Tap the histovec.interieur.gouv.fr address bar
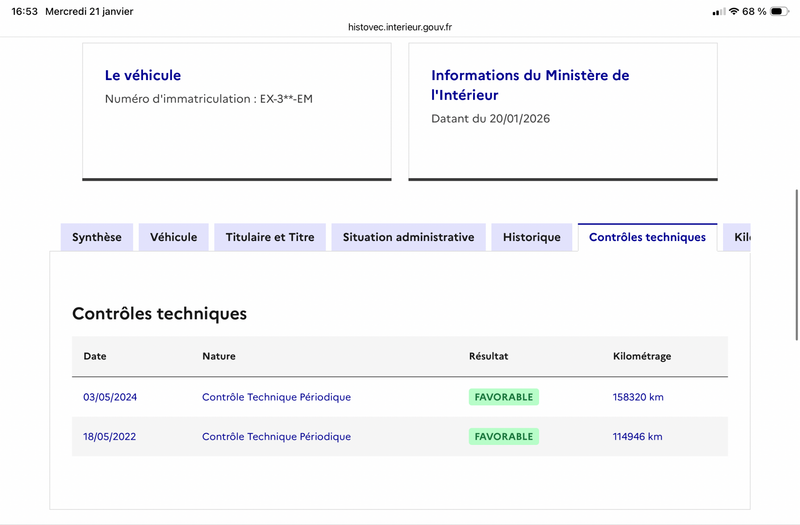 click(400, 28)
